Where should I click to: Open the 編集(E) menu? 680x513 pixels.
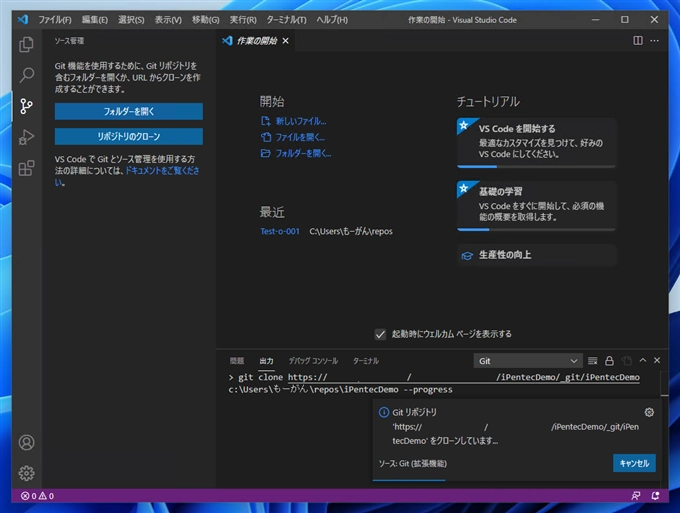coord(95,20)
